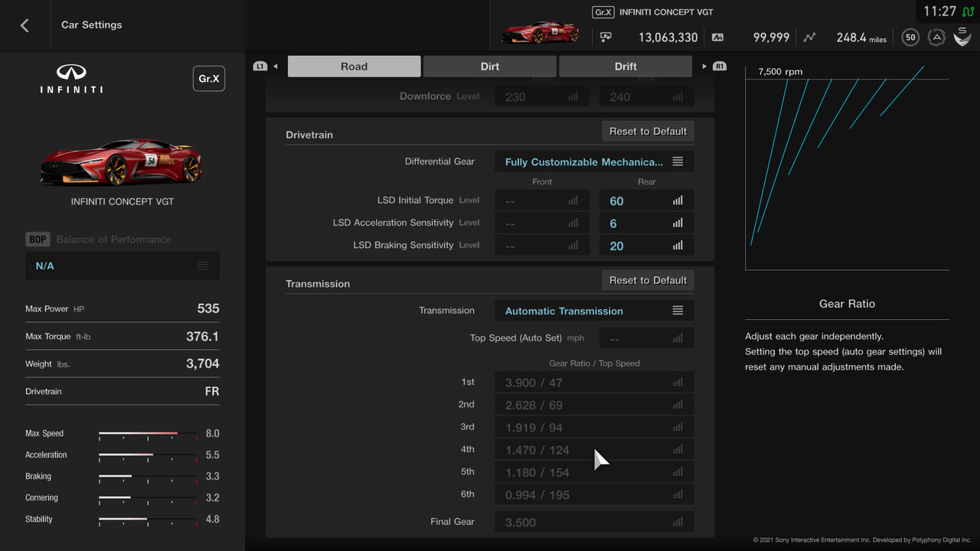Click the L1 button indicator
980x551 pixels.
pos(260,67)
